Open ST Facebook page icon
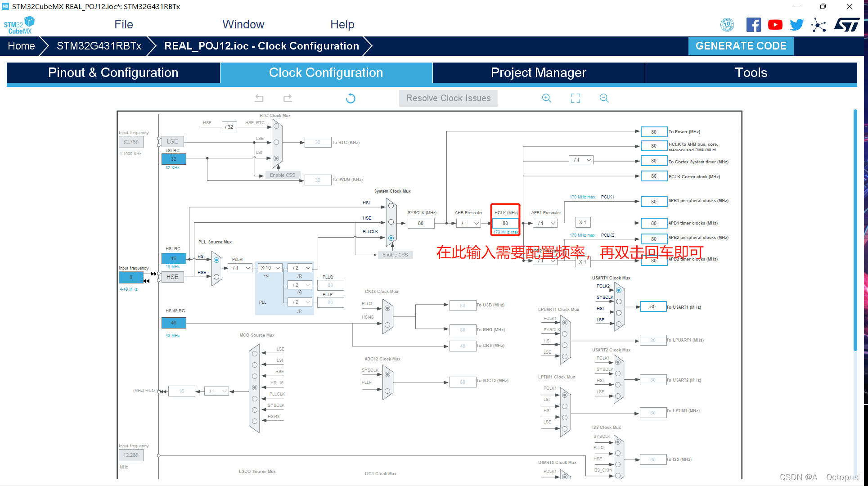This screenshot has width=868, height=486. 753,25
